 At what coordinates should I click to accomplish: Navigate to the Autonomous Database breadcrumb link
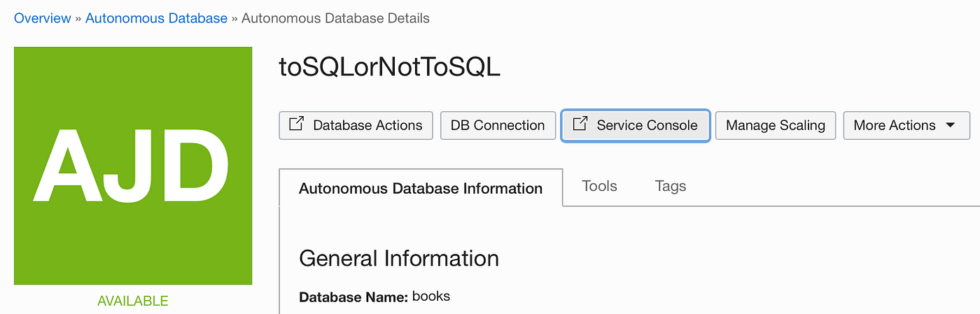tap(156, 18)
